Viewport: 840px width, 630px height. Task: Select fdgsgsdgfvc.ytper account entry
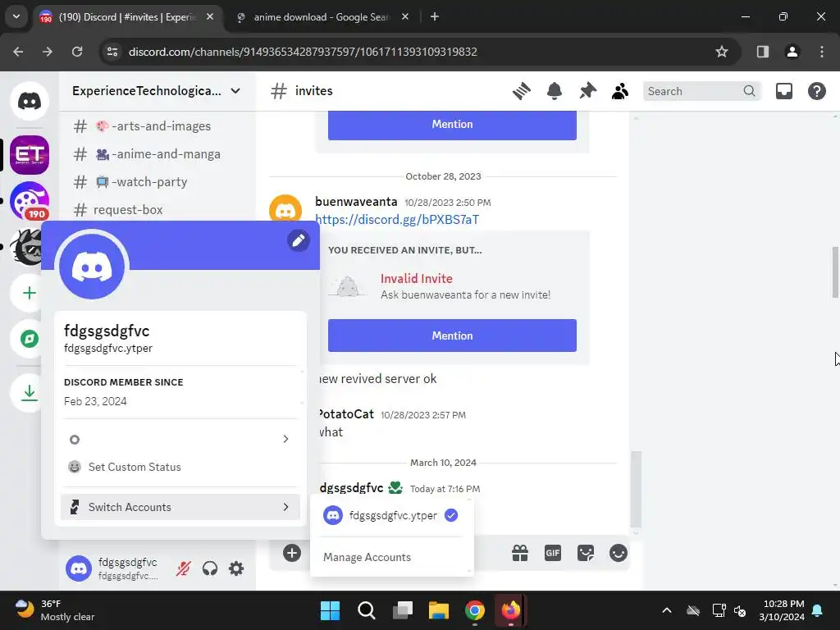391,515
